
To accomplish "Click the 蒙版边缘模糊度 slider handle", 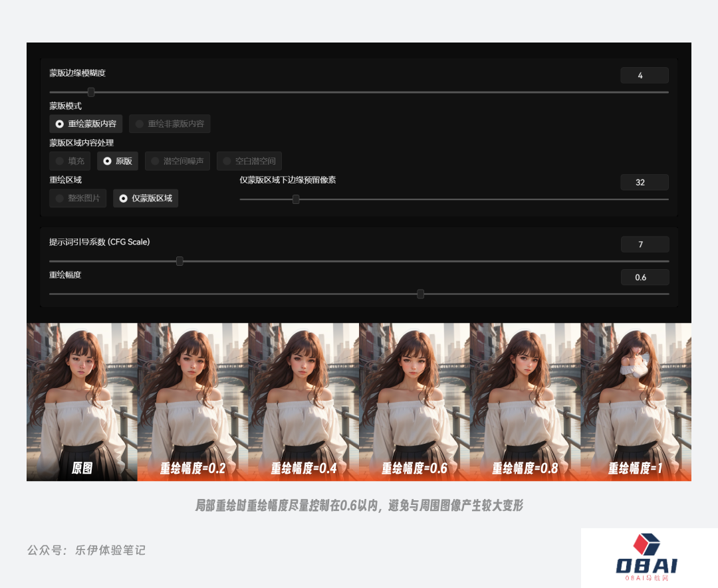I will click(91, 92).
